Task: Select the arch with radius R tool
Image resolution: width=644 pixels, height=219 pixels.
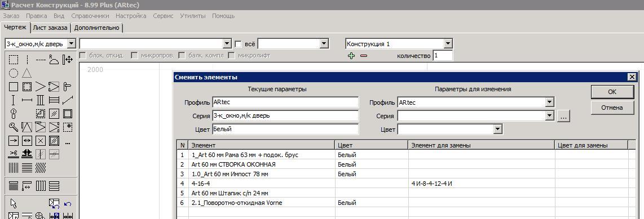Action: (x=54, y=60)
